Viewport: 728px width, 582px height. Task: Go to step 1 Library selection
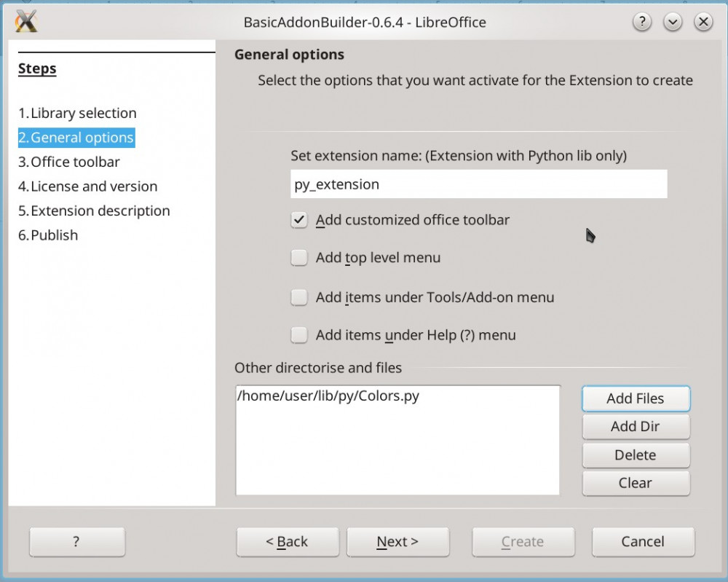pos(77,113)
